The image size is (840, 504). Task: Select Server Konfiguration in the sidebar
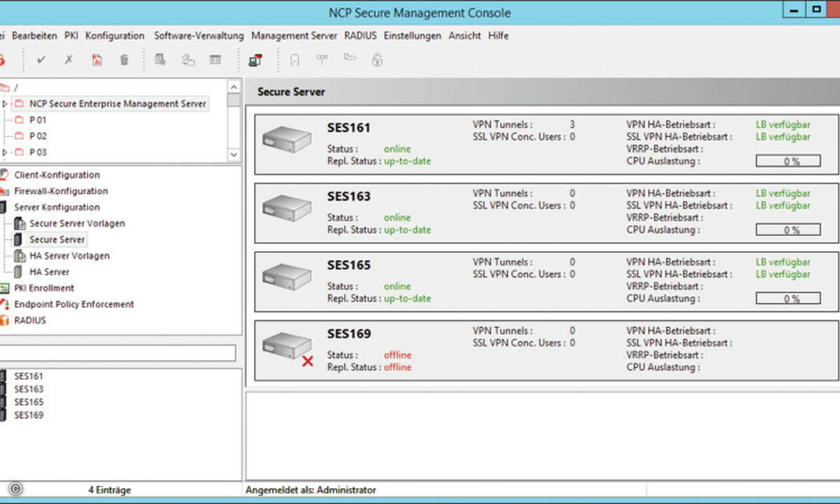tap(57, 207)
